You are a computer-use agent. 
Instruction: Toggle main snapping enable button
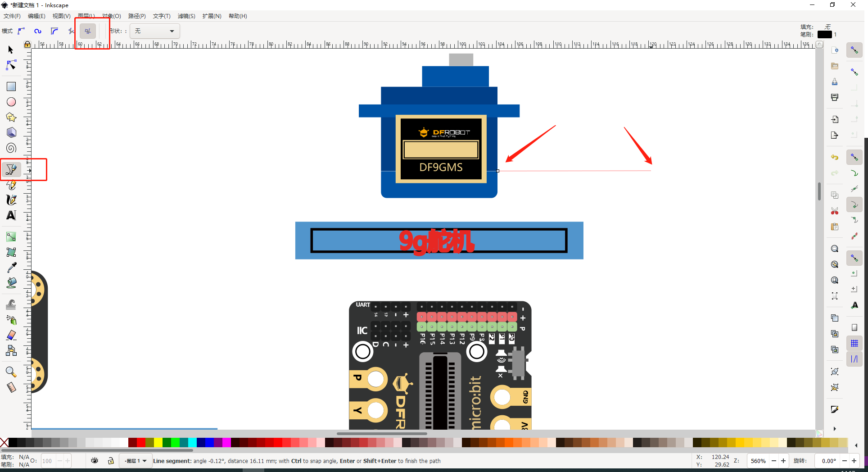click(854, 50)
